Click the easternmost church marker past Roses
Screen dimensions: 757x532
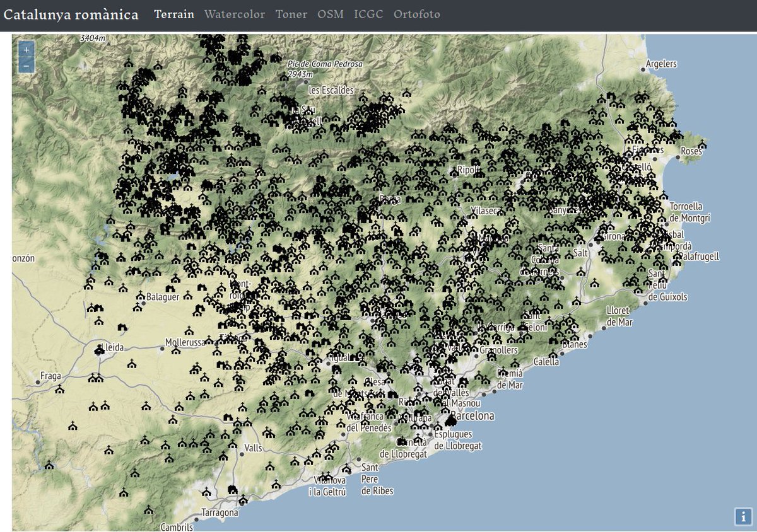702,144
